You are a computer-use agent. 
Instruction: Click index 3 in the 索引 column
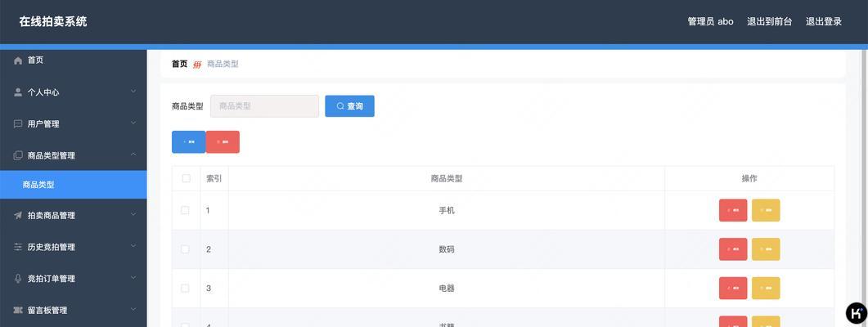coord(209,289)
